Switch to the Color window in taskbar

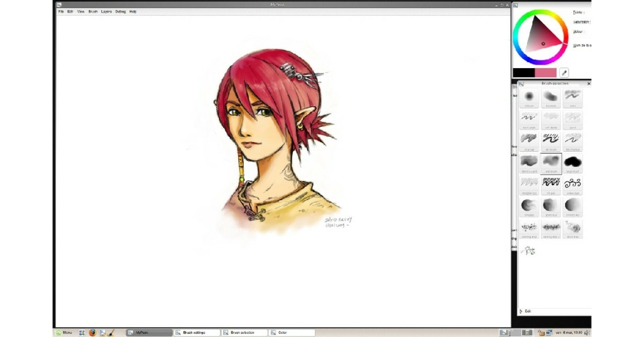292,333
